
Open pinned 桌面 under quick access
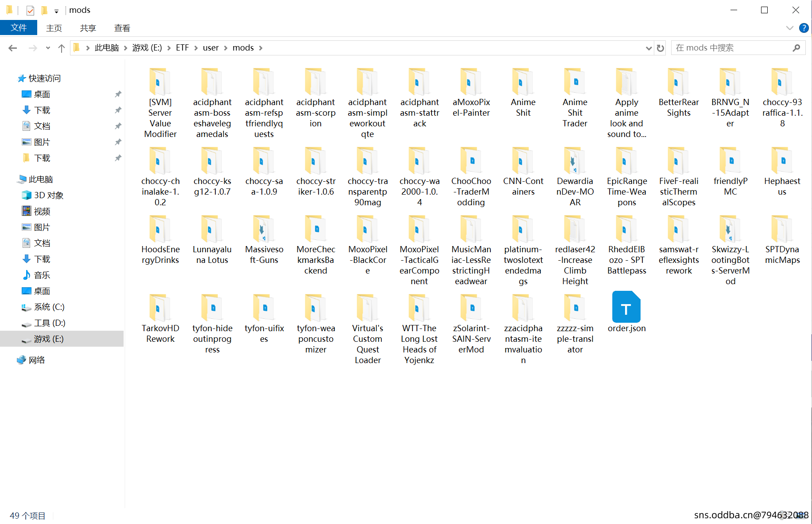click(42, 94)
